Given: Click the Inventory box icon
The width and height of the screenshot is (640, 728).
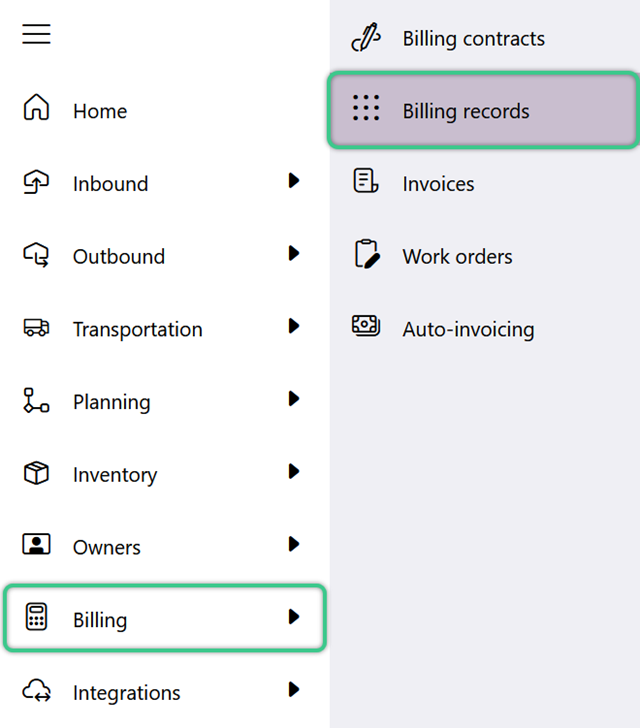Looking at the screenshot, I should tap(36, 473).
